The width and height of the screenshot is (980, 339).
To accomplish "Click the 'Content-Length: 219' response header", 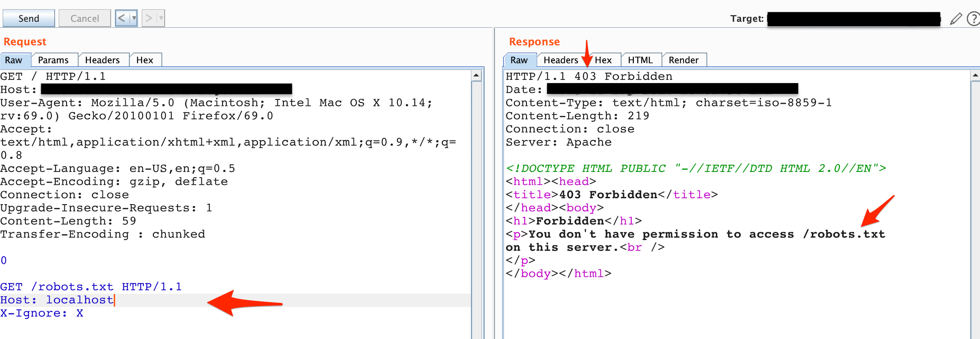I will [x=577, y=116].
